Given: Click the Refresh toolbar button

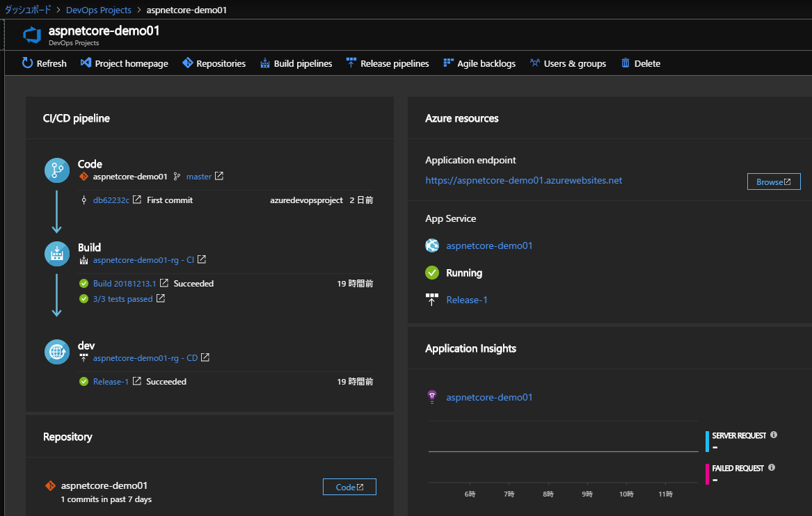Looking at the screenshot, I should click(44, 63).
